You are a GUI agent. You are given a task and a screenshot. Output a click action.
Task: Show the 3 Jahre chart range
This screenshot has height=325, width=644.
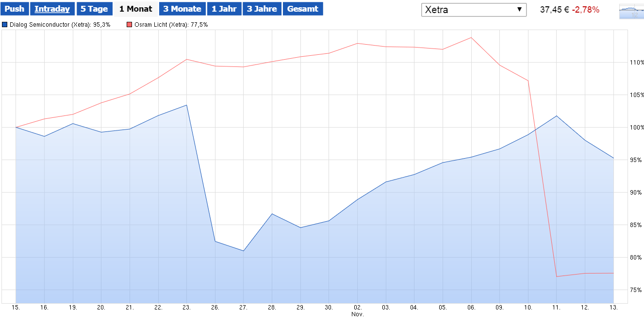[262, 9]
